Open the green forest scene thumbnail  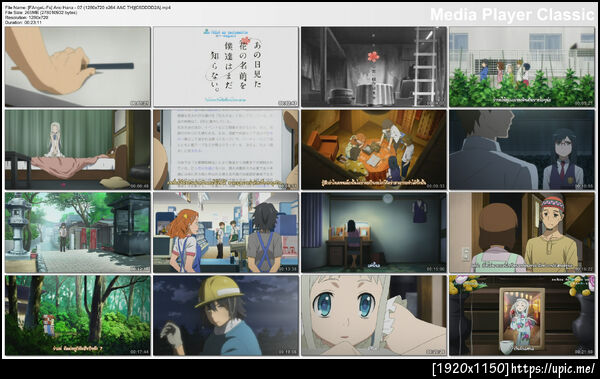[78, 315]
